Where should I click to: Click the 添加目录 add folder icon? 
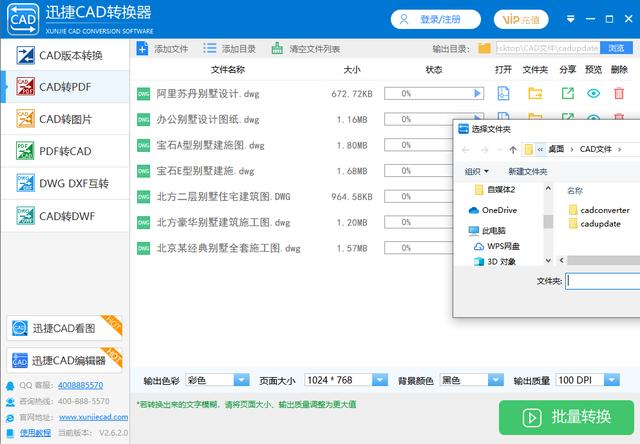point(209,49)
